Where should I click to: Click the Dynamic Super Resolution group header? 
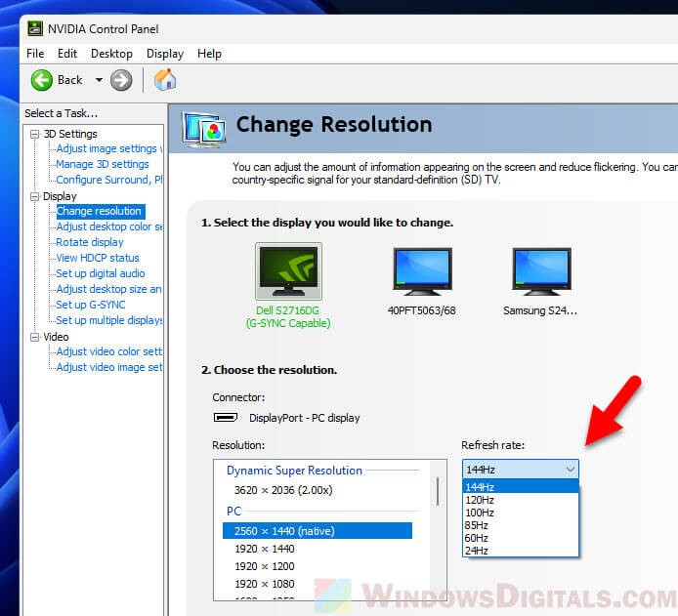pos(294,471)
